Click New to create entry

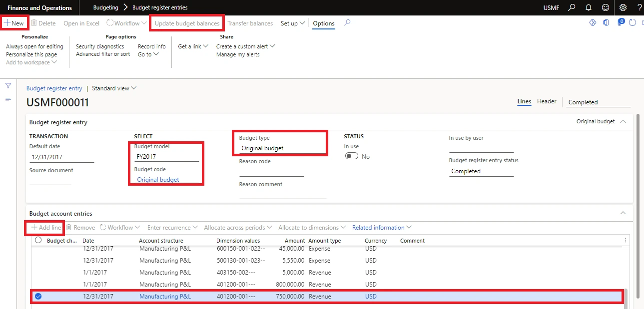pyautogui.click(x=14, y=23)
